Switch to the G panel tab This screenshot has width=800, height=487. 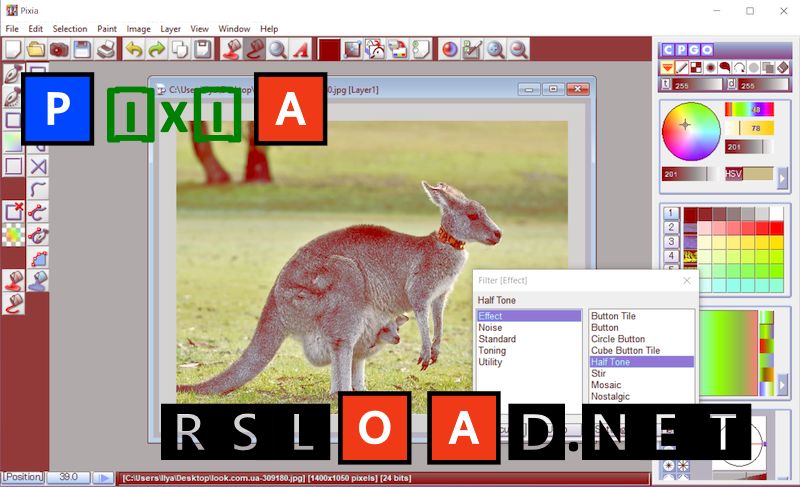pyautogui.click(x=694, y=49)
